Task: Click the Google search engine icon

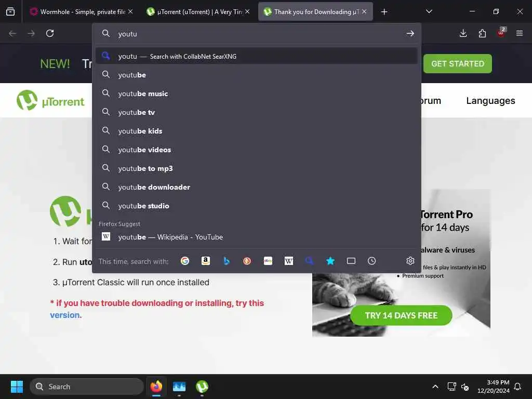Action: (185, 261)
